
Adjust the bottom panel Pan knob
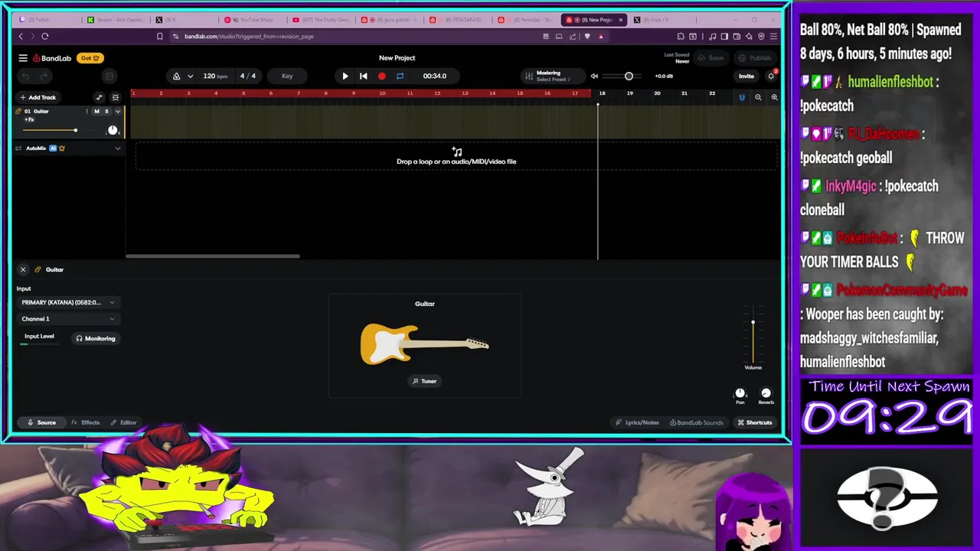[740, 393]
